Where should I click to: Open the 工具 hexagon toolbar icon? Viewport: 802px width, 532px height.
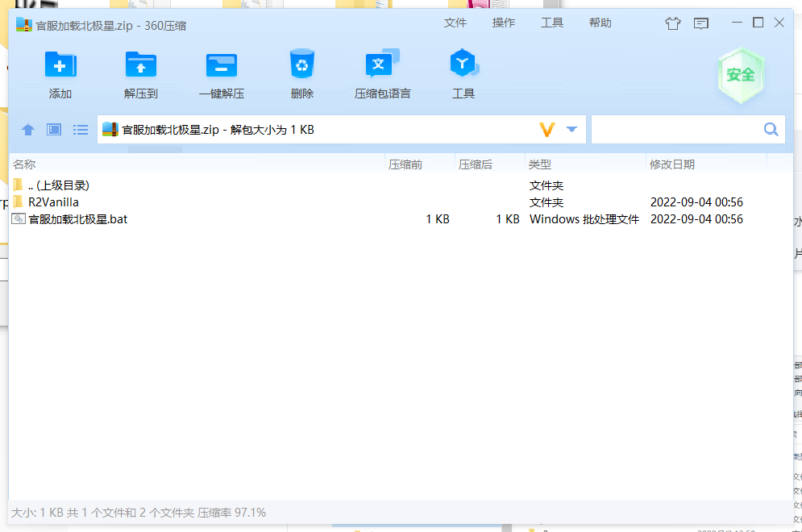click(x=463, y=64)
